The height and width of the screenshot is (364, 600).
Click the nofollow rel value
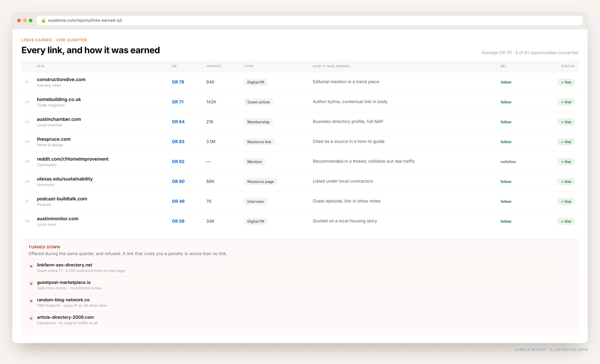click(508, 162)
